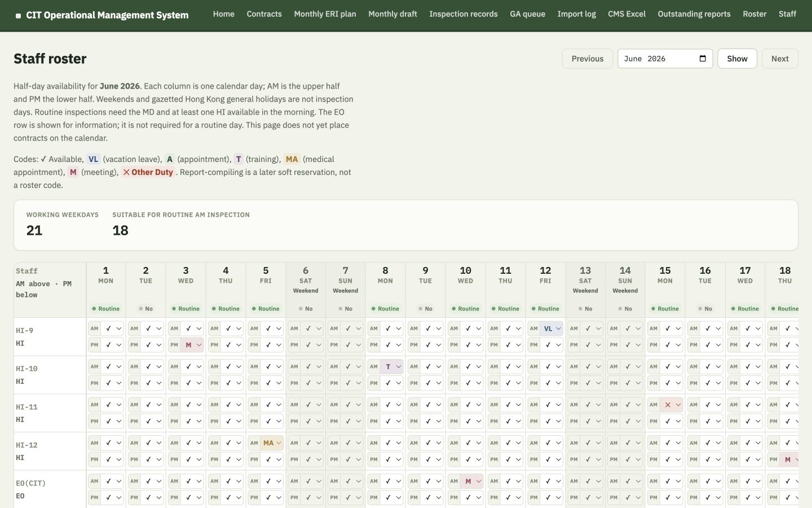Open HI-11 AM dropdown for Saturday June 13
Image resolution: width=812 pixels, height=508 pixels.
click(x=592, y=405)
